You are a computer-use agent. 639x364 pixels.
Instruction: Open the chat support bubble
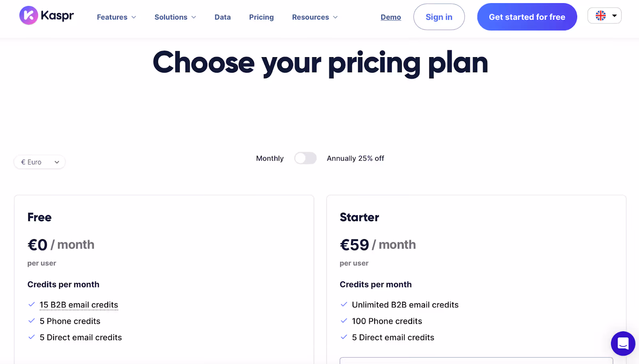click(623, 343)
